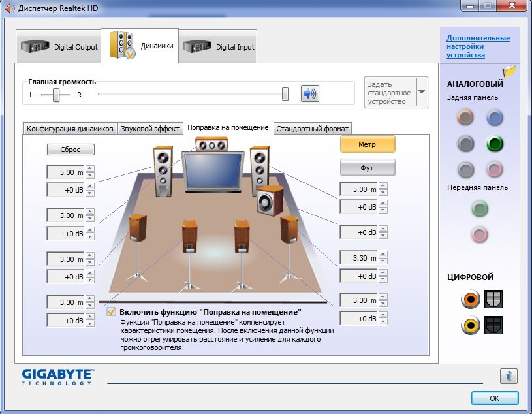This screenshot has height=414, width=532.
Task: Click the orange rear panel audio jack
Action: [x=465, y=118]
